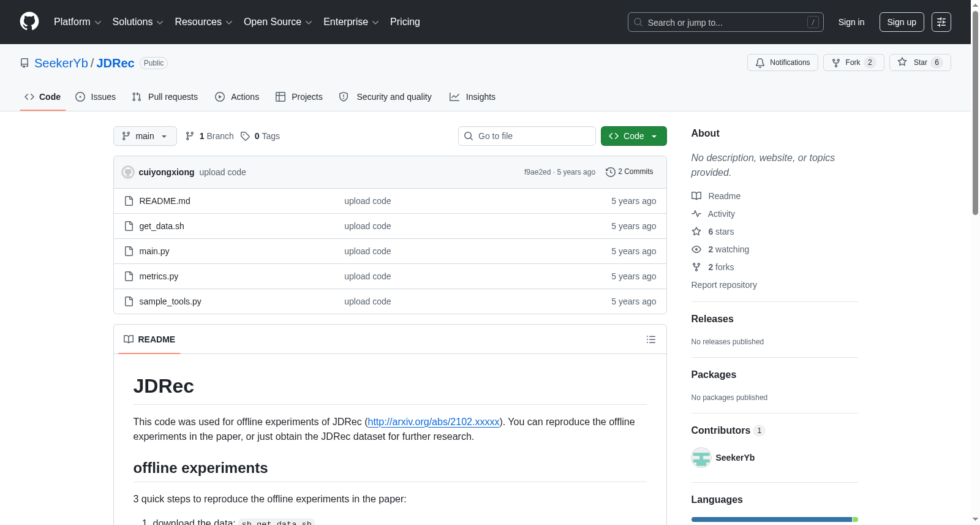This screenshot has width=980, height=525.
Task: Switch to the Code tab
Action: [43, 97]
